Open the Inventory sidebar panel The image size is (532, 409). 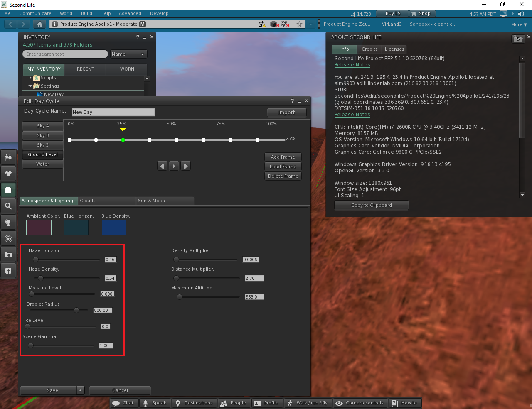(x=9, y=190)
